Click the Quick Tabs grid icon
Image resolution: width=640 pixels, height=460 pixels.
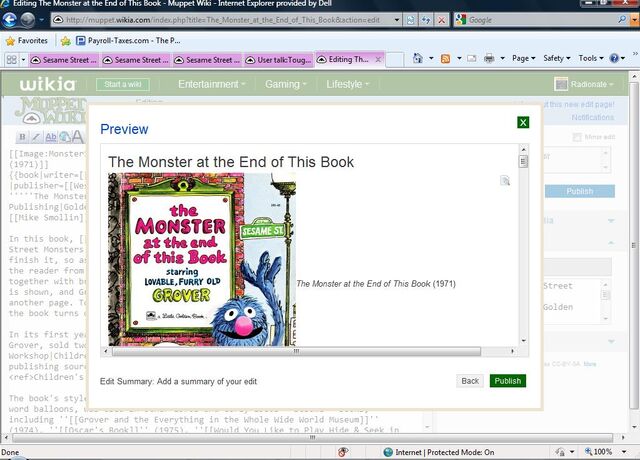click(11, 60)
